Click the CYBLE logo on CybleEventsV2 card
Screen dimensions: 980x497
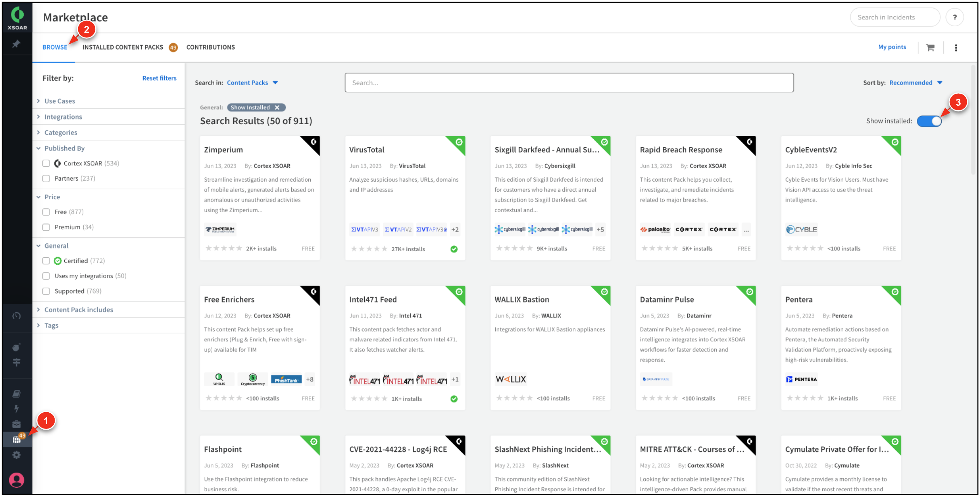point(801,229)
